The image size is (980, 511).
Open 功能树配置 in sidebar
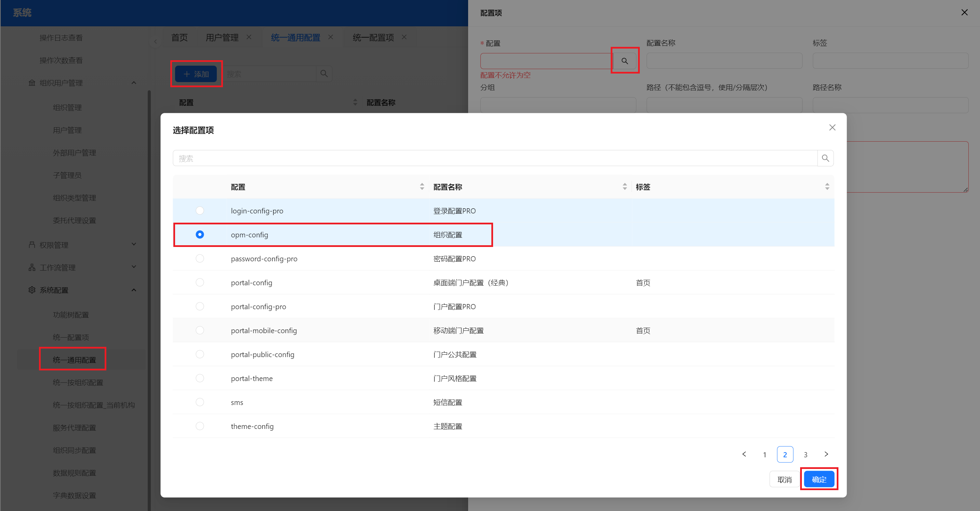point(71,315)
